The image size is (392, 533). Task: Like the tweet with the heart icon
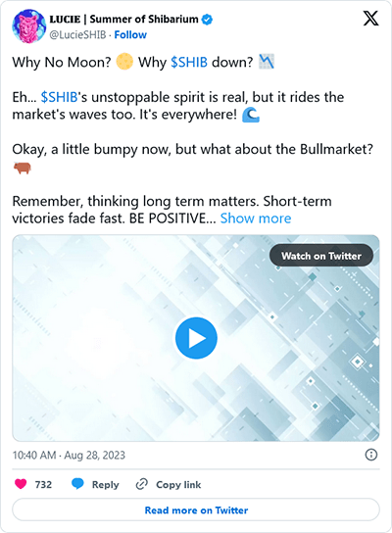[21, 484]
